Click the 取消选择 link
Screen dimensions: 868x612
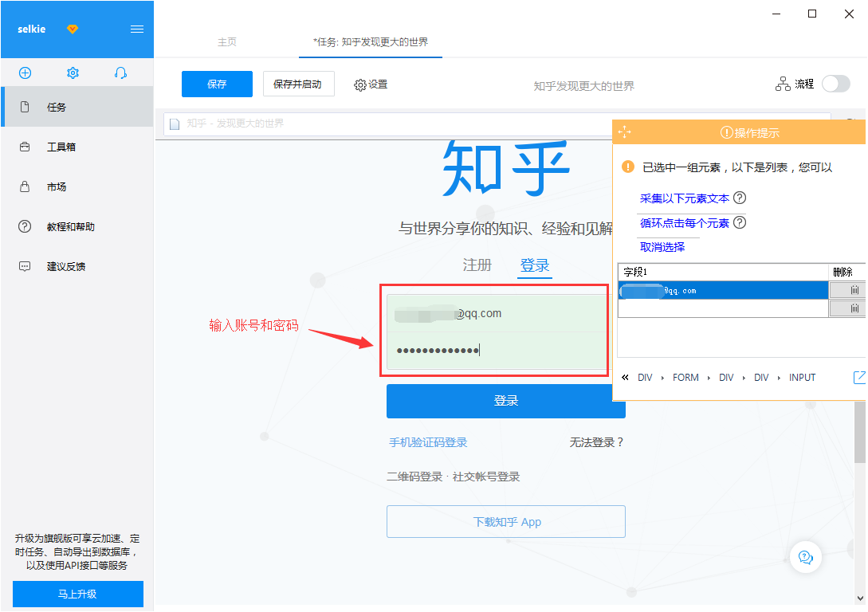click(x=662, y=247)
